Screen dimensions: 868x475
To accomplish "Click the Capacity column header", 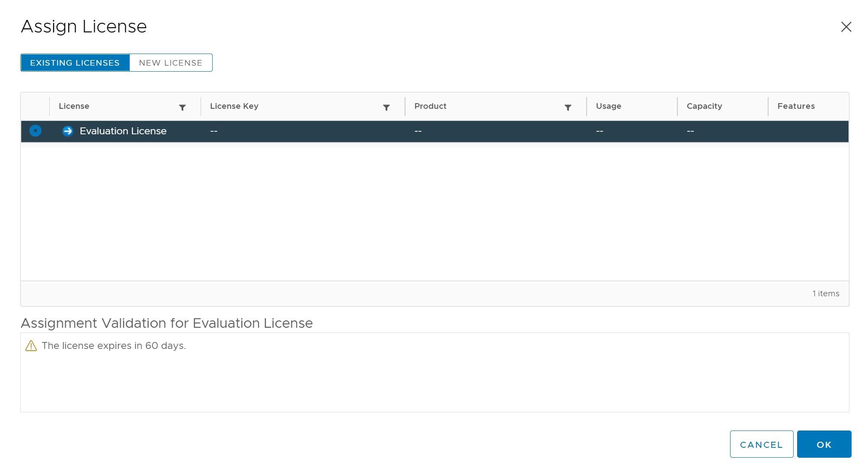I will (704, 106).
